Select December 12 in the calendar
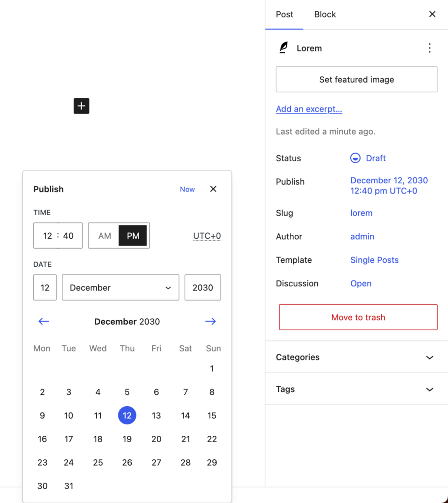Image resolution: width=448 pixels, height=503 pixels. [x=127, y=415]
